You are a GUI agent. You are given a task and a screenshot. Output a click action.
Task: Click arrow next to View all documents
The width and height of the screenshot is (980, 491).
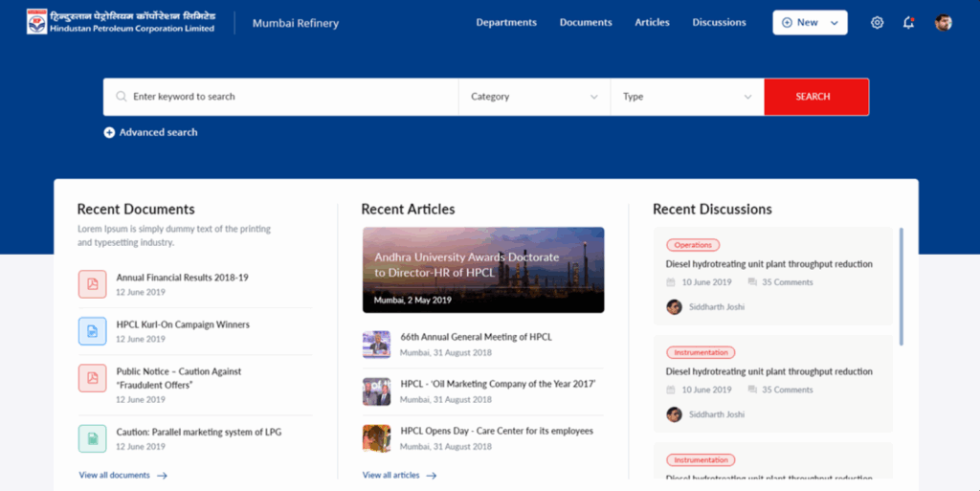(162, 476)
